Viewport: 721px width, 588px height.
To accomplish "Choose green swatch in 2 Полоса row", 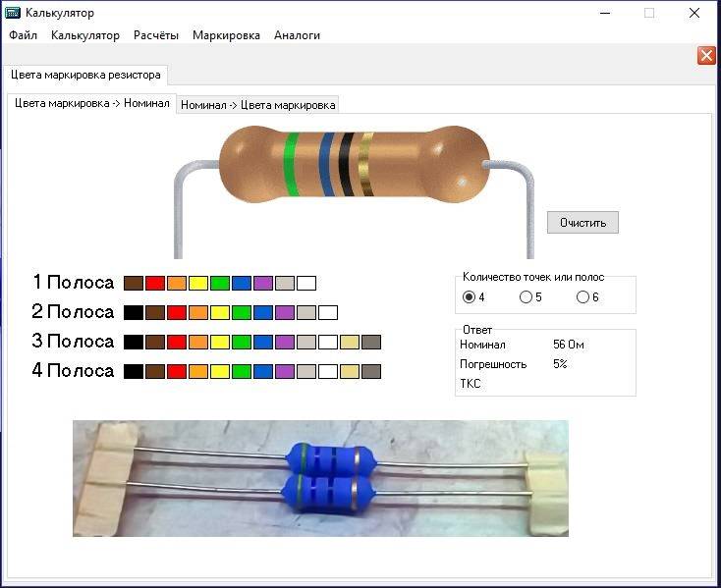I will [x=242, y=312].
